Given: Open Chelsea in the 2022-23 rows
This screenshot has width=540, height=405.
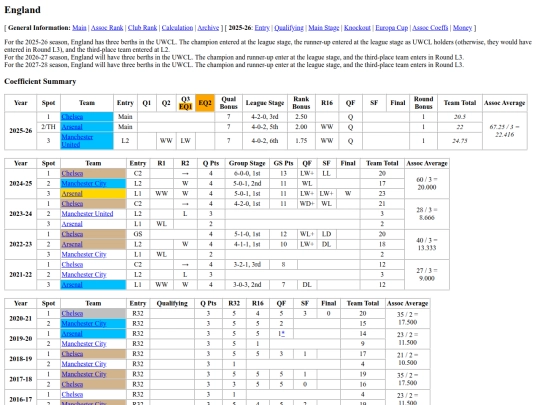Looking at the screenshot, I should coord(72,234).
